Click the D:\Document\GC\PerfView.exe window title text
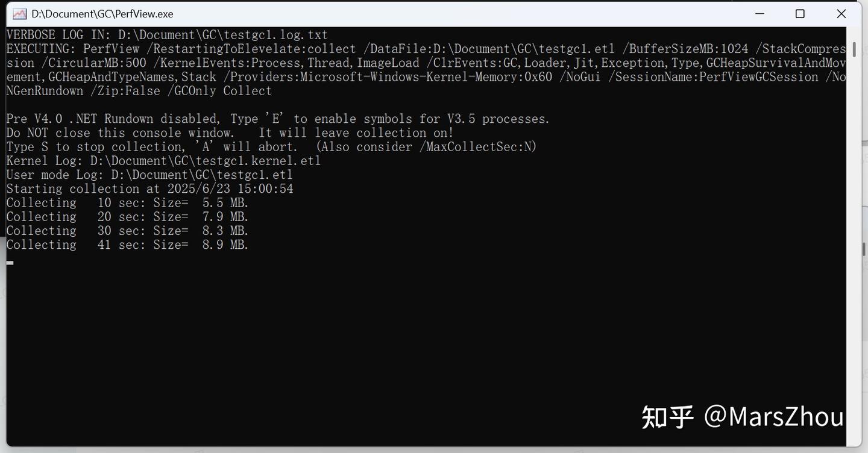 click(102, 14)
